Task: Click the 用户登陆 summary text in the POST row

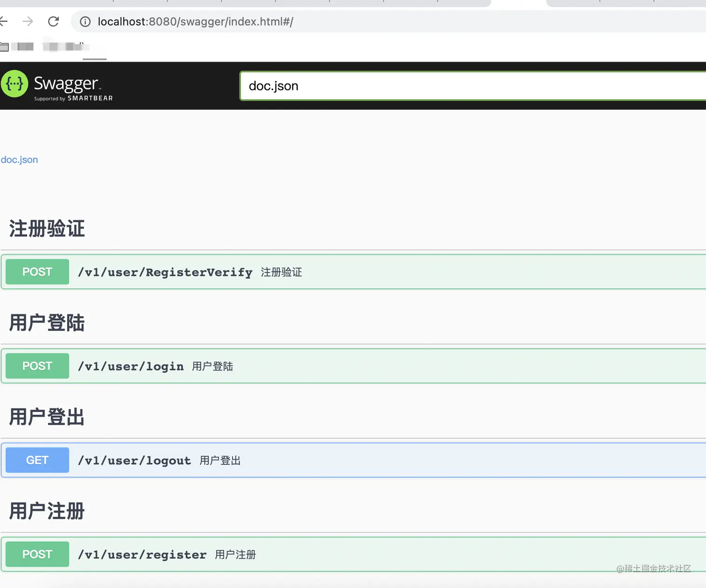Action: coord(212,366)
